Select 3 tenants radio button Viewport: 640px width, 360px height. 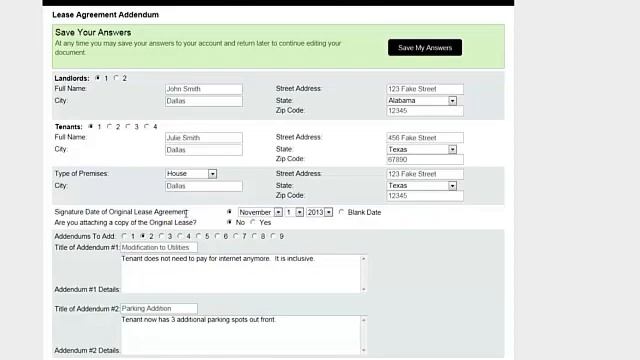(x=128, y=126)
